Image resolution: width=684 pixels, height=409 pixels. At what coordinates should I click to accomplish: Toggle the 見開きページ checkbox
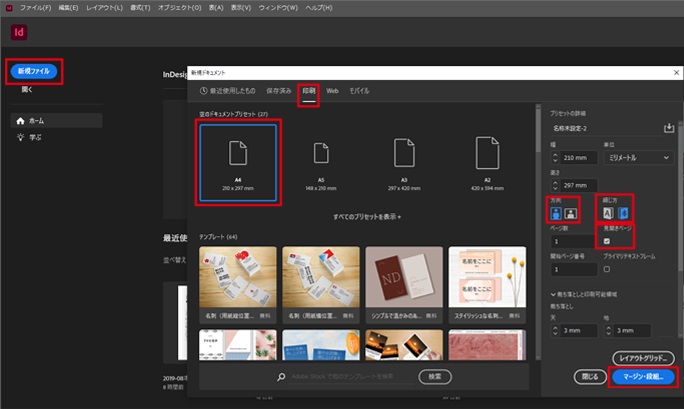click(x=607, y=241)
